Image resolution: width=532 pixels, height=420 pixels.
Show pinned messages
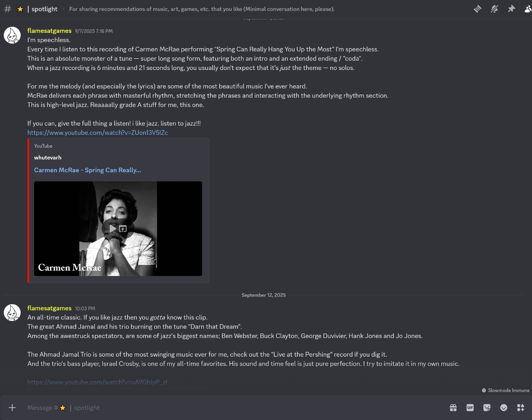[x=511, y=9]
